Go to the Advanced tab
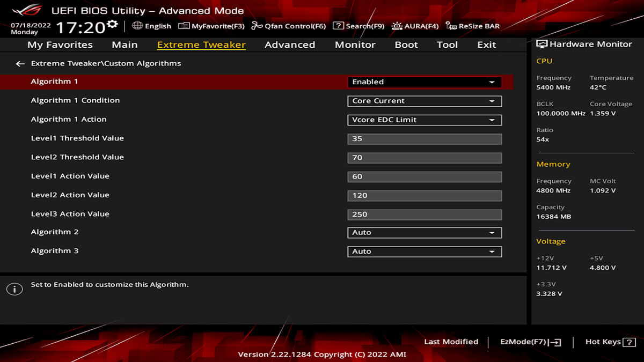Screen dimensions: 644x362 tap(289, 45)
